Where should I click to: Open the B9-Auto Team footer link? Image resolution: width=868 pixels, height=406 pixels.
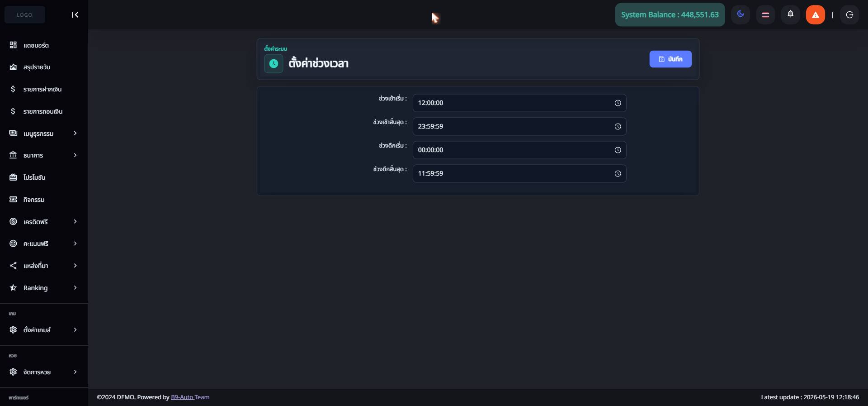[190, 397]
